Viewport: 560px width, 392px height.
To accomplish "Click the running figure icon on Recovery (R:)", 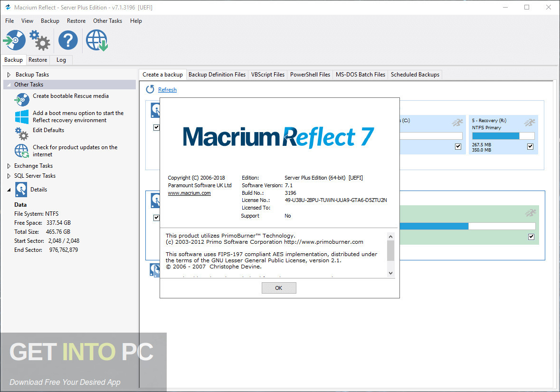I will pyautogui.click(x=529, y=123).
